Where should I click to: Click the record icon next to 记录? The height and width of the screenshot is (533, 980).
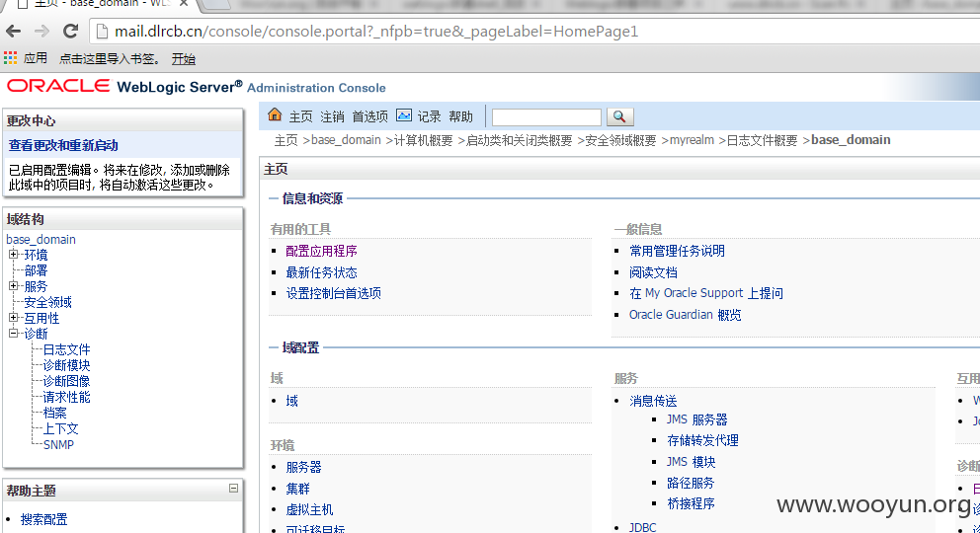[404, 115]
